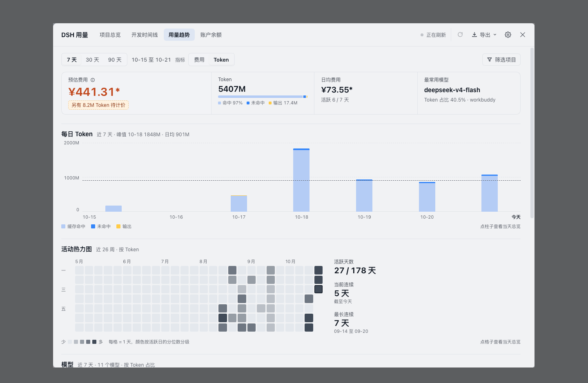
Task: Switch to 项目总览 tab
Action: [x=110, y=35]
